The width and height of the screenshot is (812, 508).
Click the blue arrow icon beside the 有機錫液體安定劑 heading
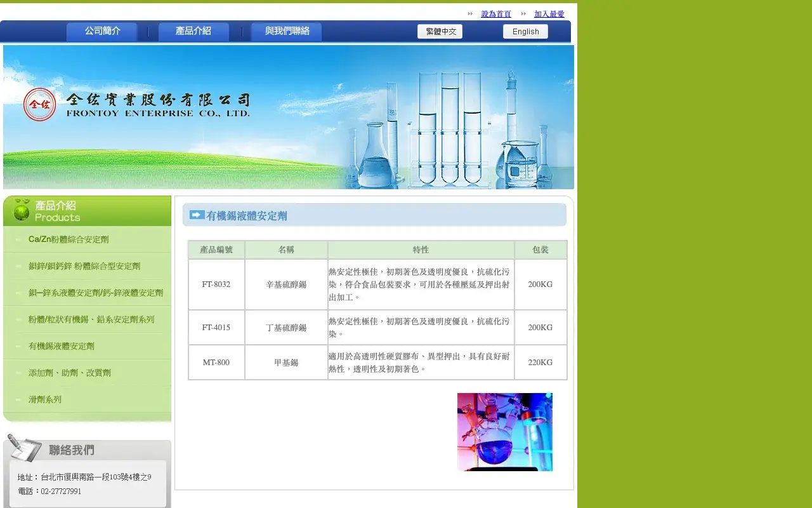197,215
